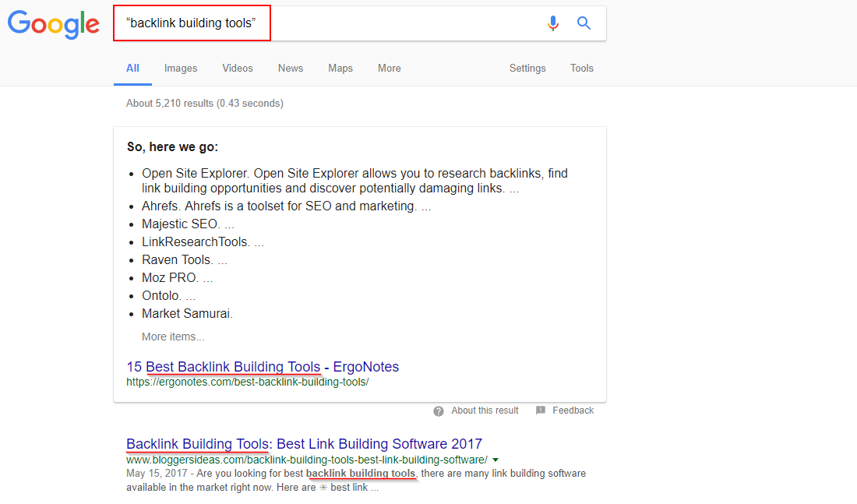
Task: Click the 'Ahrefs' list item
Action: [x=287, y=206]
